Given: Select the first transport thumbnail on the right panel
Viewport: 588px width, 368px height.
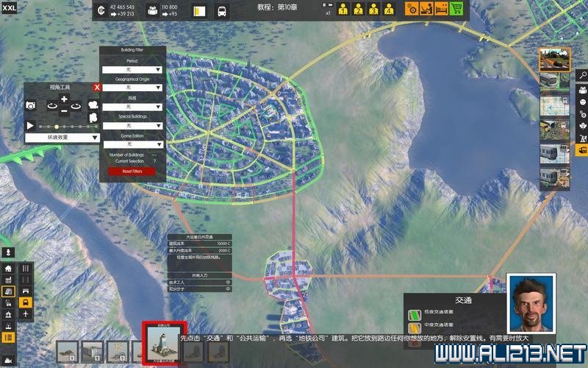Looking at the screenshot, I should tap(555, 59).
